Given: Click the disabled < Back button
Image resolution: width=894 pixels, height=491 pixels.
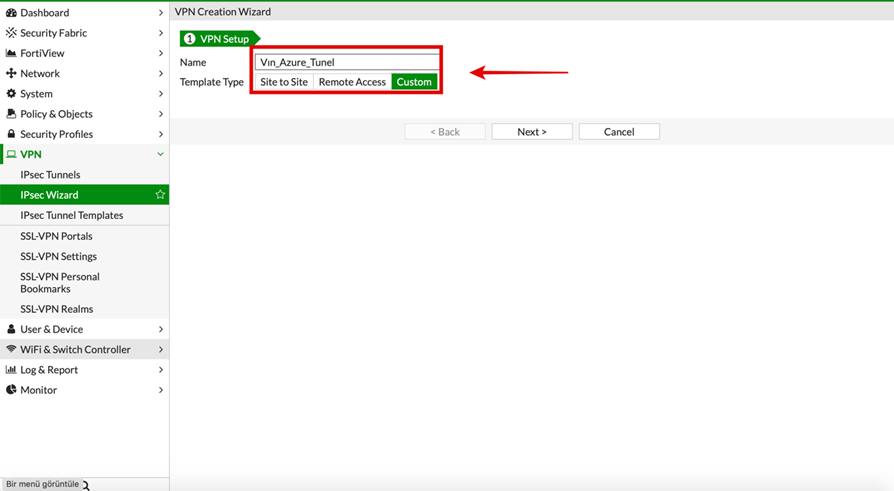Looking at the screenshot, I should pos(445,132).
